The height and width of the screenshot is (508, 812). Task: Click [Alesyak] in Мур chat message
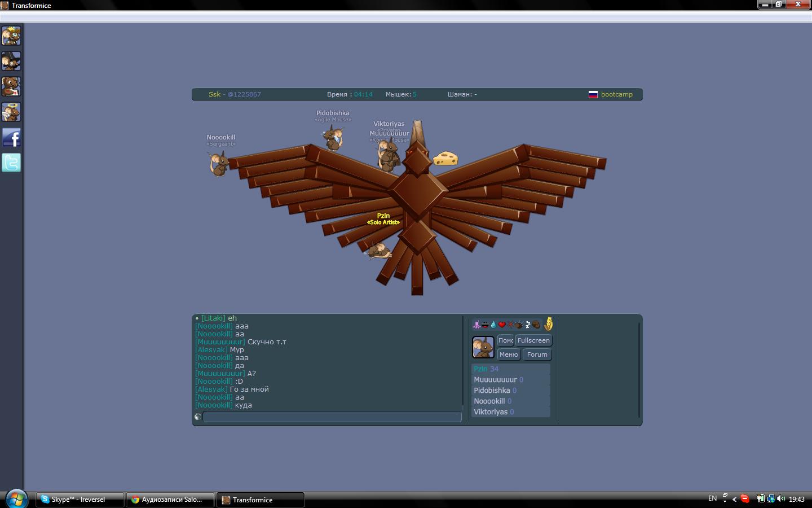click(211, 350)
